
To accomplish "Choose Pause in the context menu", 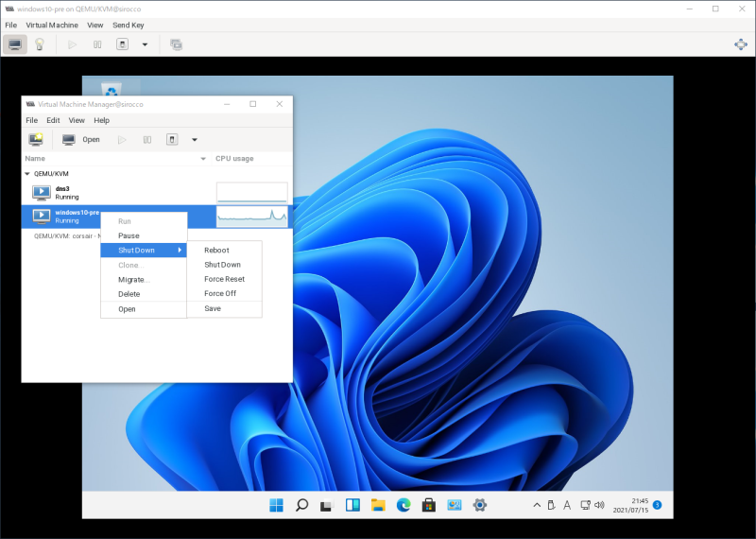I will click(144, 235).
